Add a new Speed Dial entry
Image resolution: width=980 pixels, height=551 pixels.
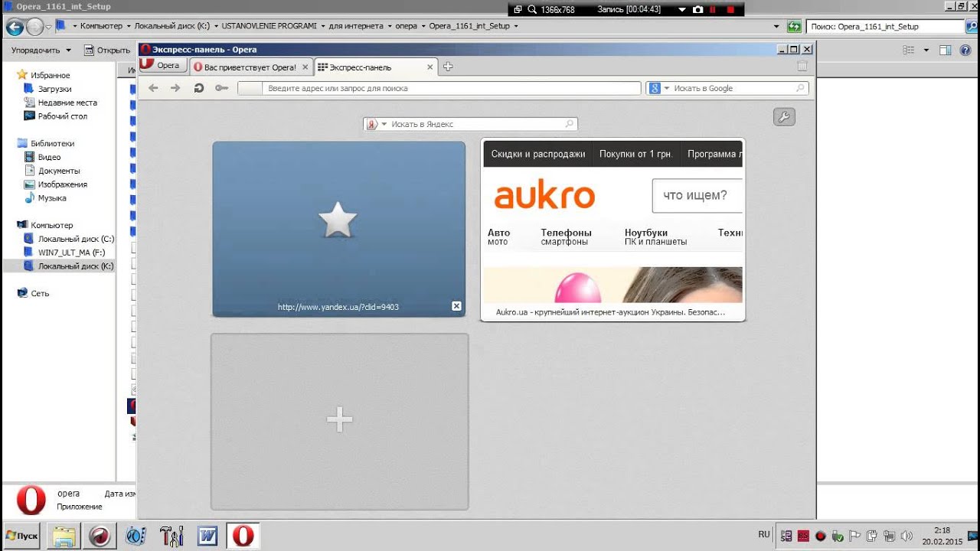click(339, 421)
